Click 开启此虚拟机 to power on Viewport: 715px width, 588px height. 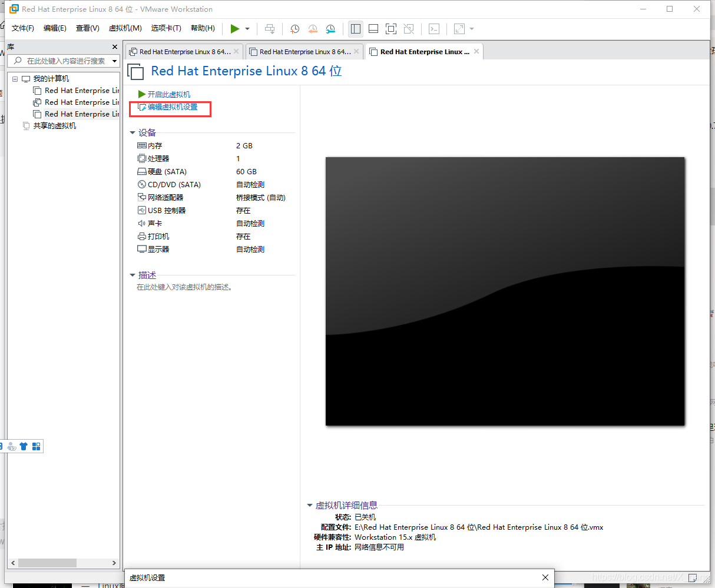[x=164, y=94]
